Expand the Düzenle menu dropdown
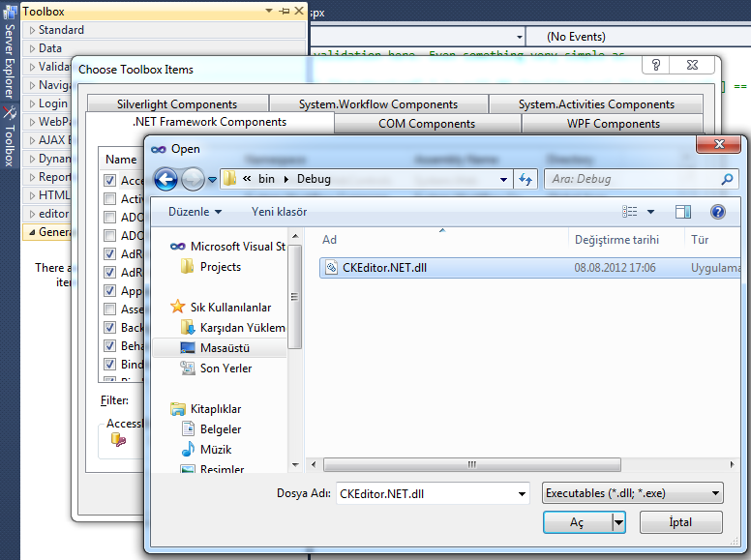 pos(195,212)
